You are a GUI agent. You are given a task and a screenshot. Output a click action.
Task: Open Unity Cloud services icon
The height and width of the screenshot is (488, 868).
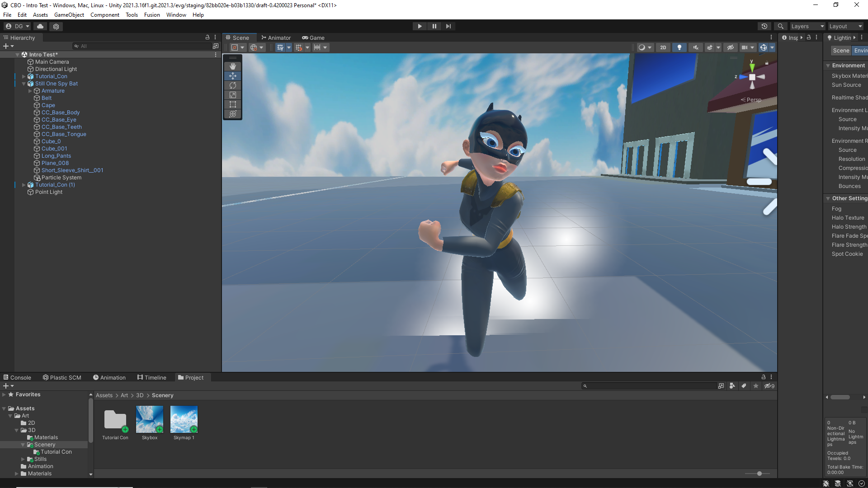[40, 26]
